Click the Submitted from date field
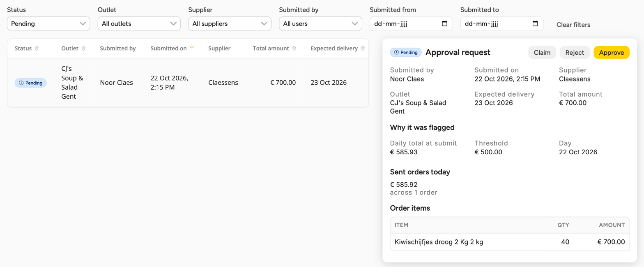 [x=411, y=23]
